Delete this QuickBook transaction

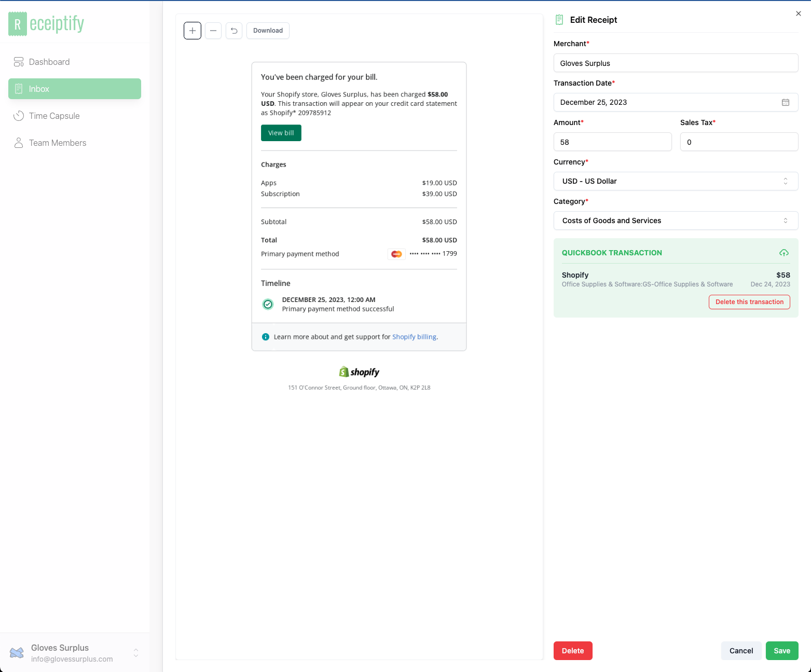click(x=749, y=302)
